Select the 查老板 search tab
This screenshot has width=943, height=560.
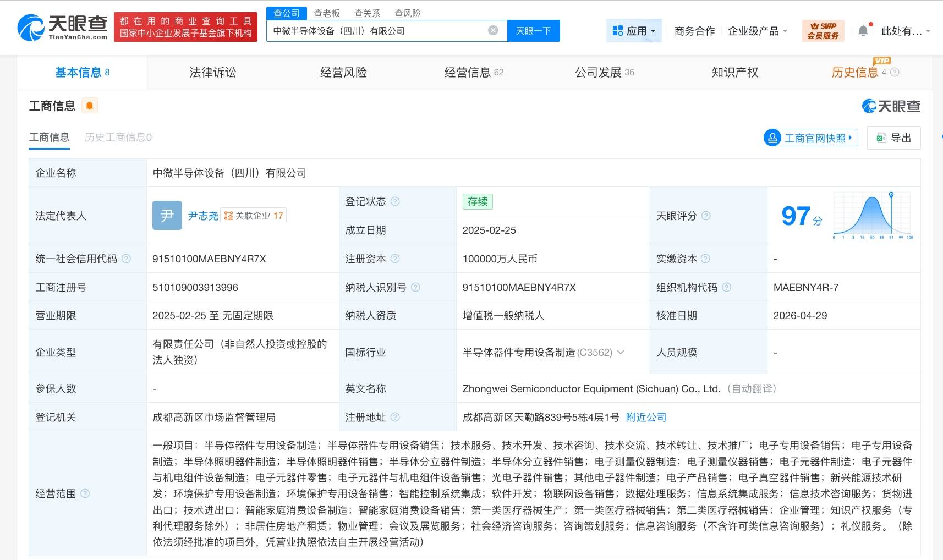pos(327,13)
